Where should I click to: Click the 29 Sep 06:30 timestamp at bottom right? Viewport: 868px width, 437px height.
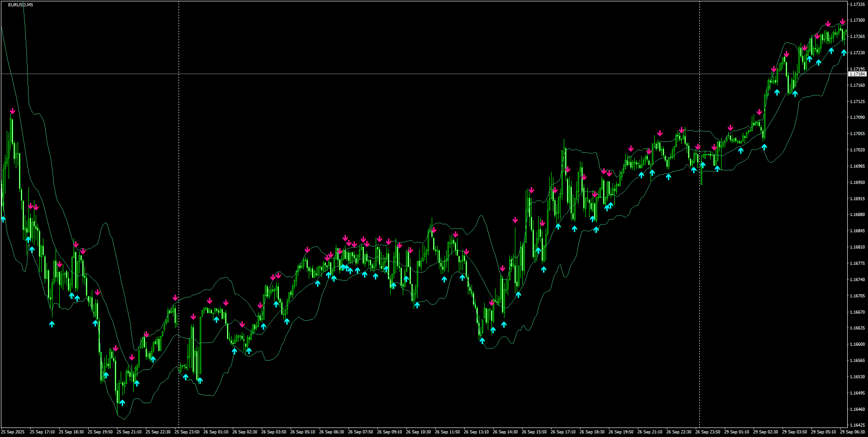[854, 432]
